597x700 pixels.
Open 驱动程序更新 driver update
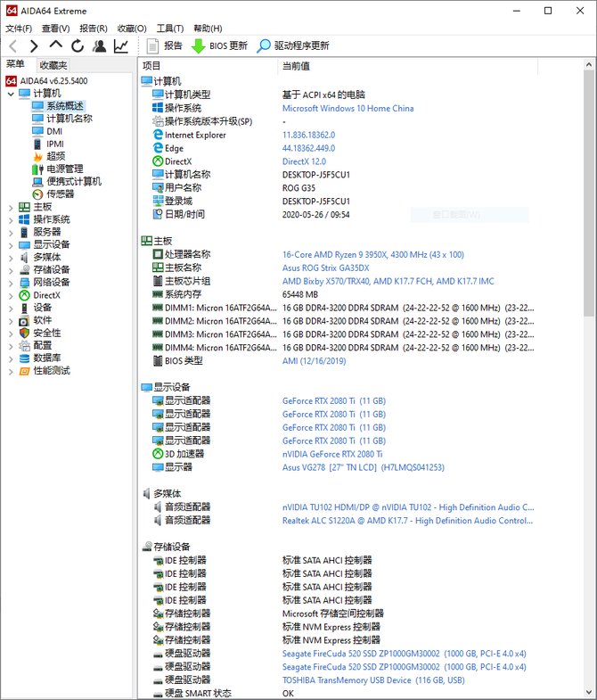293,46
